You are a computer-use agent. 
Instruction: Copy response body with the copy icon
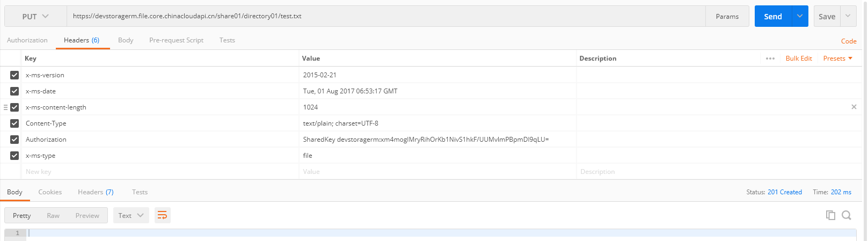(830, 215)
